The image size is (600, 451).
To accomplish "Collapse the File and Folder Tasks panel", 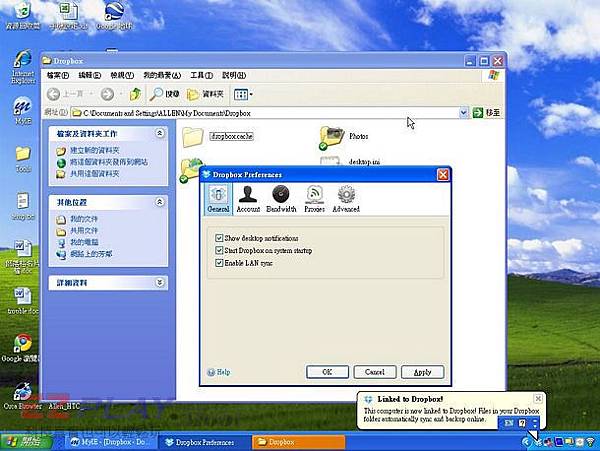I will pos(160,133).
